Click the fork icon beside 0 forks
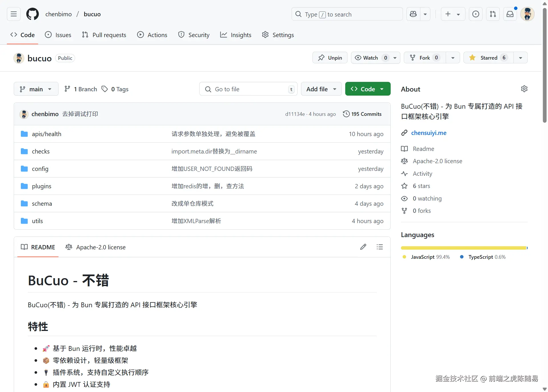This screenshot has width=548, height=392. click(x=404, y=211)
